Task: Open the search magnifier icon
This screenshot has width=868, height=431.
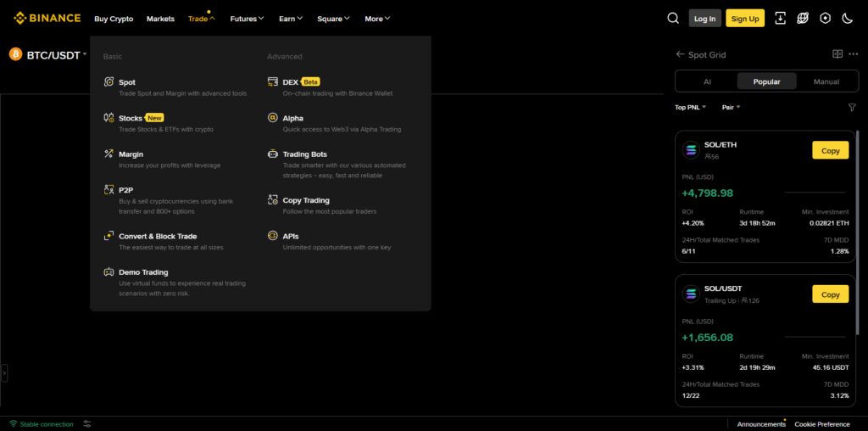Action: 673,19
